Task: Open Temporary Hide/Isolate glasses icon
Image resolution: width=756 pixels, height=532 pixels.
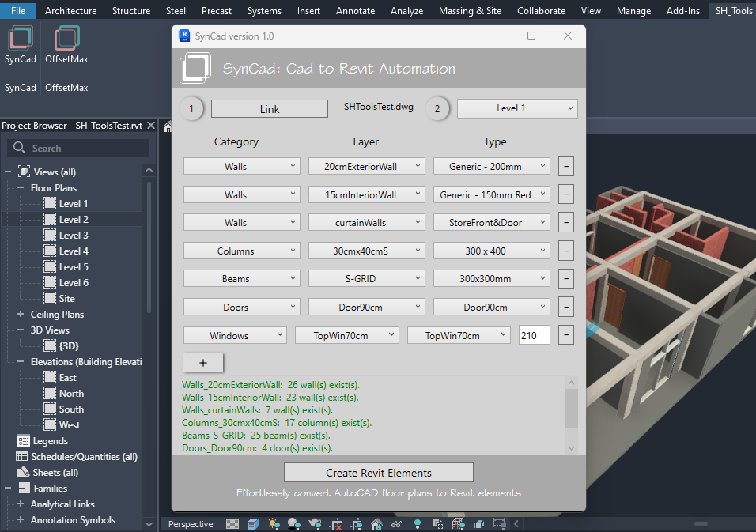Action: point(397,524)
